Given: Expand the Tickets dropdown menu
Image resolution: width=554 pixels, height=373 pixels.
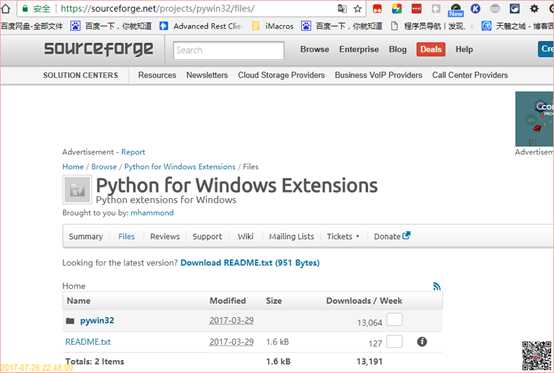Looking at the screenshot, I should [x=343, y=236].
